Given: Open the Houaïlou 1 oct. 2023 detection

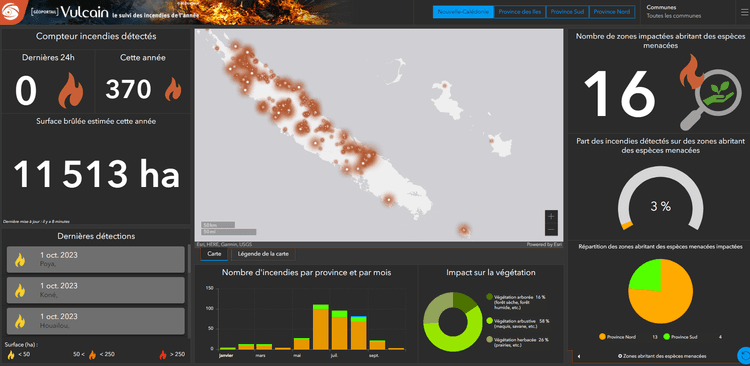Looking at the screenshot, I should click(96, 321).
